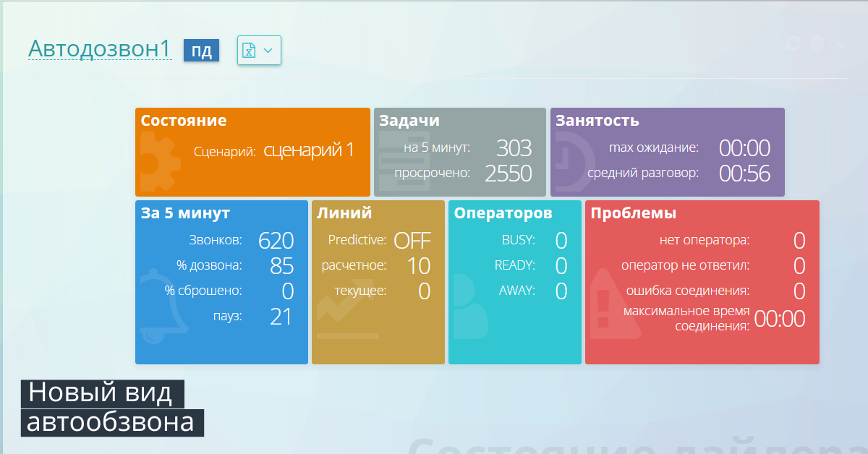Click the blue ПД badge
Viewport: 868px width, 454px height.
pos(201,51)
